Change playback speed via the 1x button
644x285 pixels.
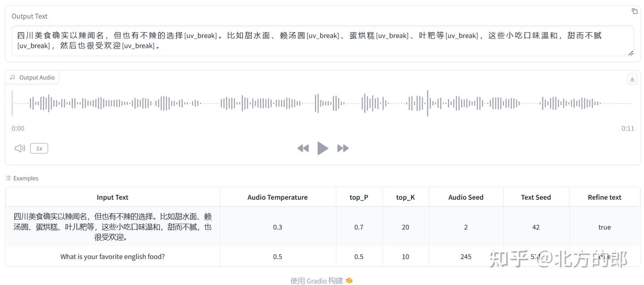(39, 148)
